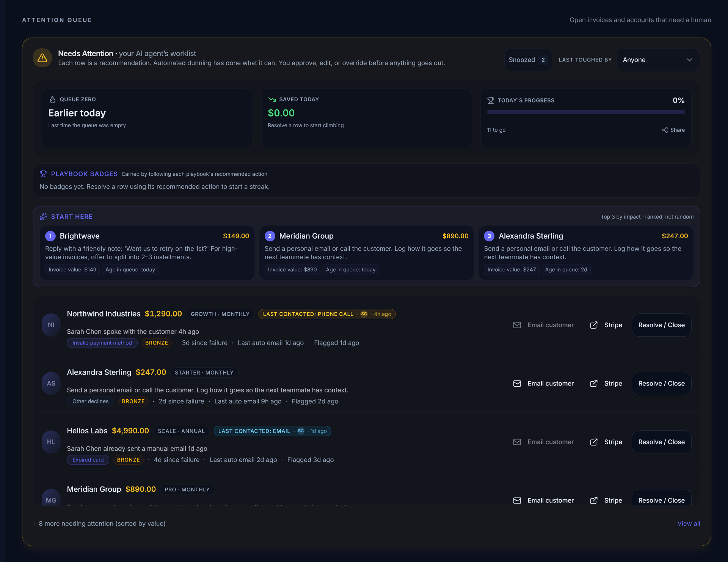This screenshot has height=562, width=728.
Task: Click the Helios Labs customer name
Action: coord(87,430)
